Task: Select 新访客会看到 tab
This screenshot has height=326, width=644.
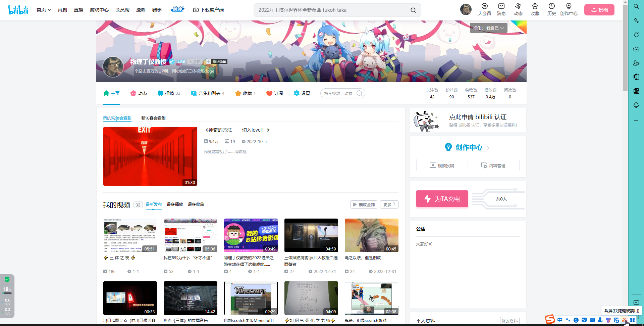Action: [x=153, y=118]
